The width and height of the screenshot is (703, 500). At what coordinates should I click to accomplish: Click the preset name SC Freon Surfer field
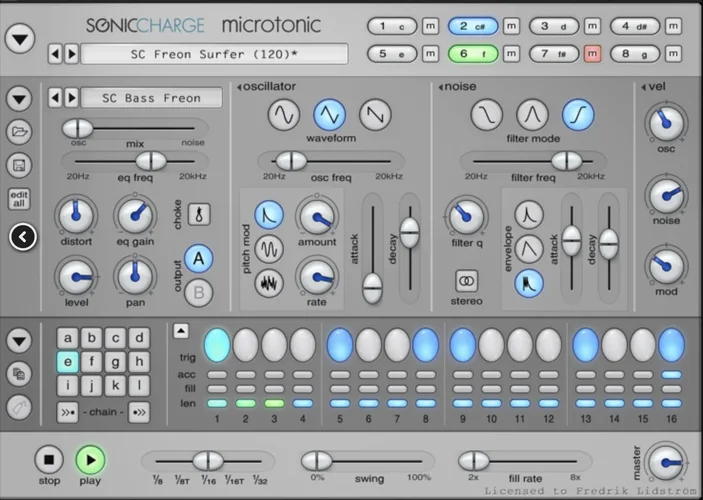click(x=214, y=54)
